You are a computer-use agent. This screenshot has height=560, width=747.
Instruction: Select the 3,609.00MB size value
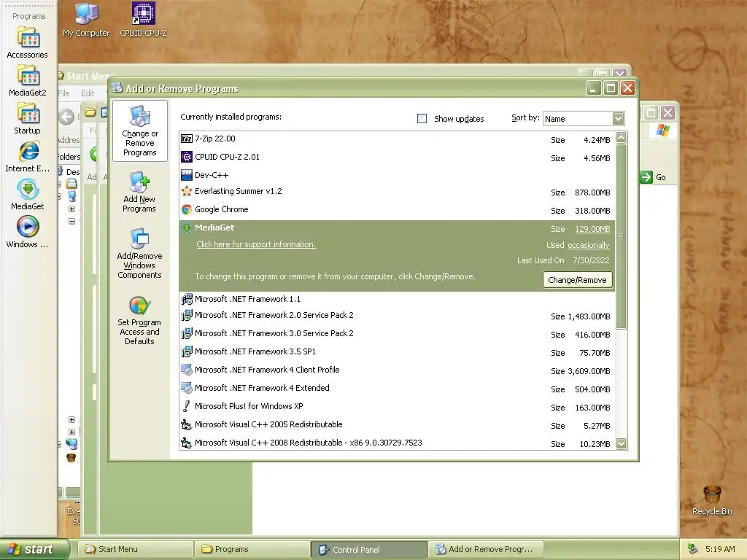(x=589, y=371)
